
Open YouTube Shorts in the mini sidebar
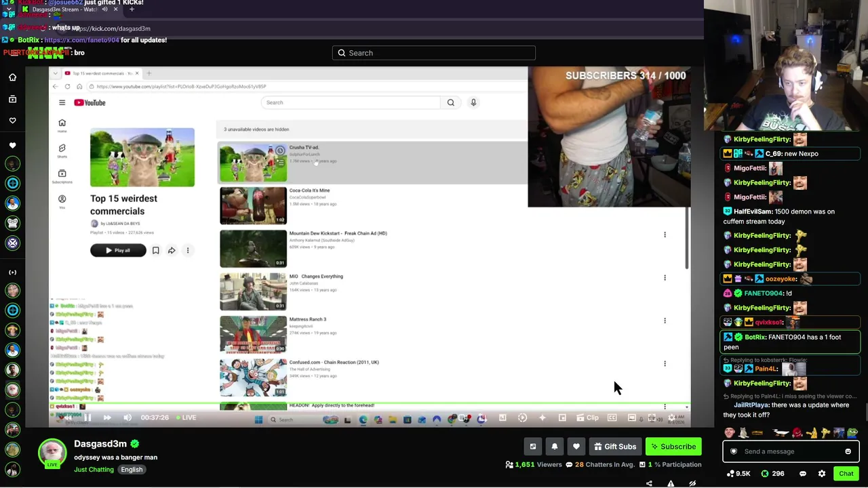(62, 150)
